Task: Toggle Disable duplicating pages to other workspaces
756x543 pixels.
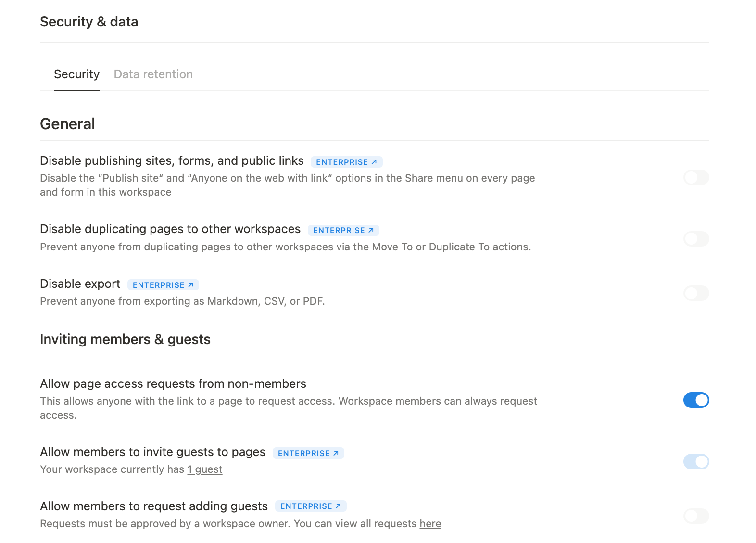Action: [x=696, y=239]
